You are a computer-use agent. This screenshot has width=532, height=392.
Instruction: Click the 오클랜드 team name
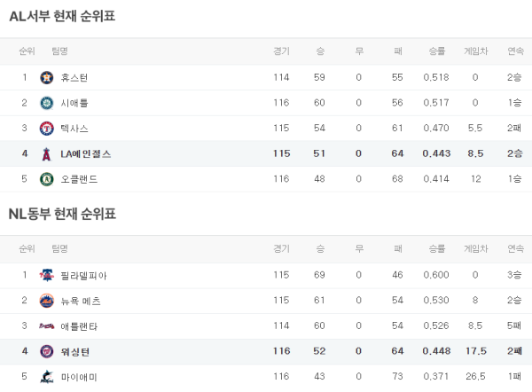coord(78,179)
